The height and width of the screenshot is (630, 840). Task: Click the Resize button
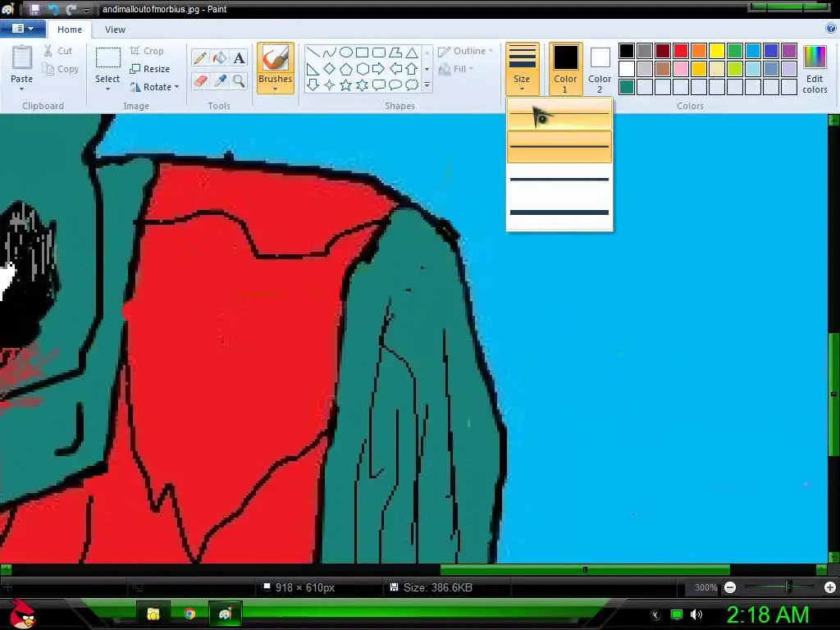pyautogui.click(x=150, y=69)
